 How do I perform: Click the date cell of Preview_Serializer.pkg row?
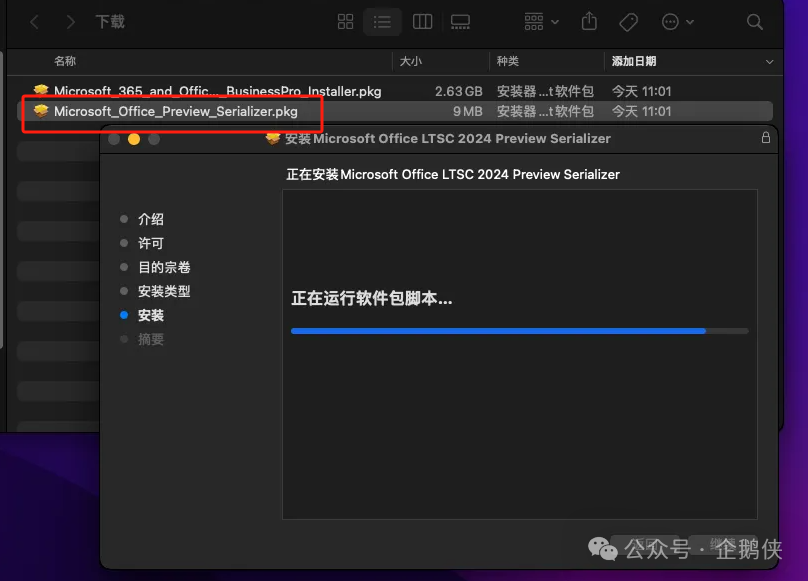pos(642,111)
